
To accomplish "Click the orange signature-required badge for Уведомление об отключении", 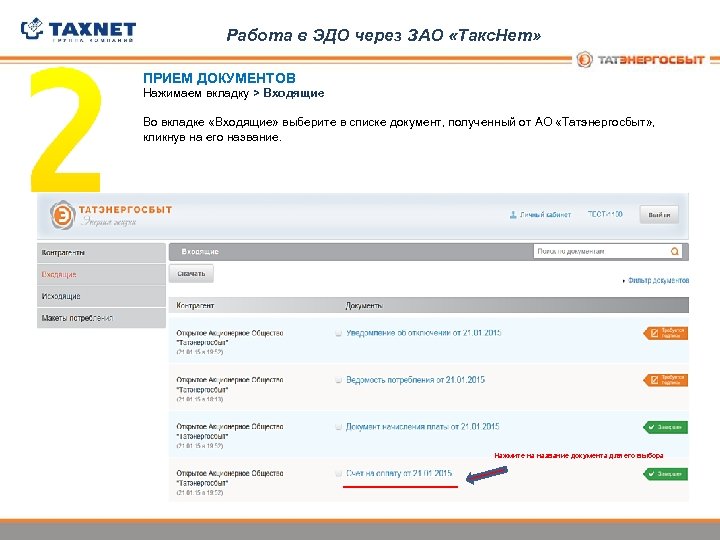I will [x=666, y=333].
